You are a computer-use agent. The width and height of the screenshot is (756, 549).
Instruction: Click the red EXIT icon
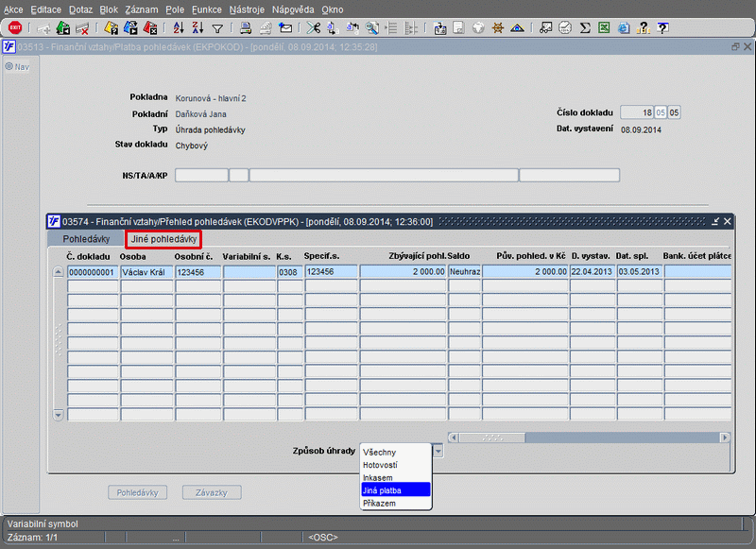click(14, 28)
